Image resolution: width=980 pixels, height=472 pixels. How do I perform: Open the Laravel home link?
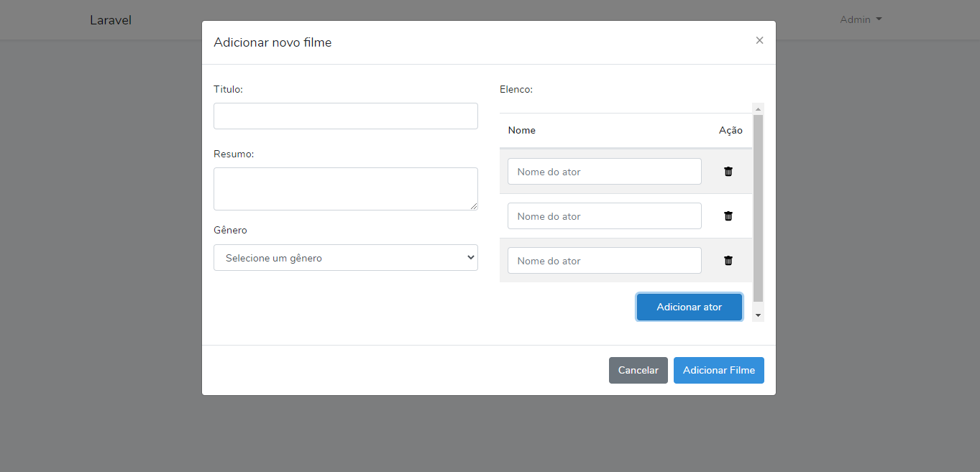coord(111,20)
